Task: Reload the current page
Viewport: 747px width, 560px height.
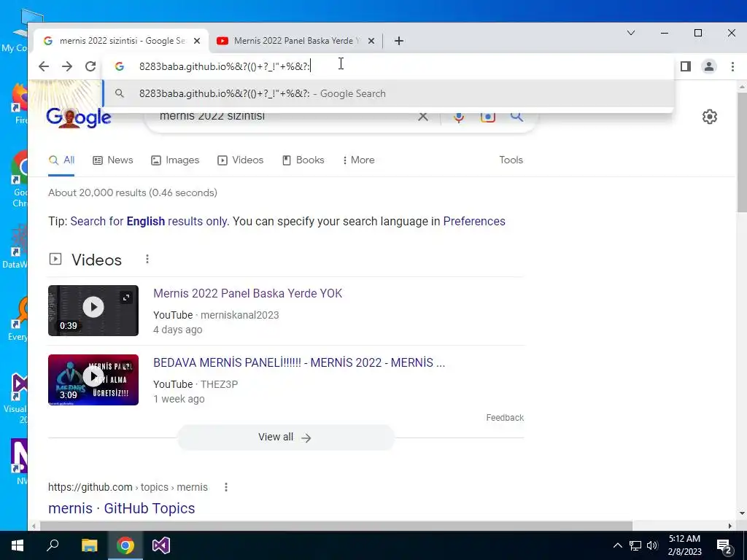Action: 90,66
